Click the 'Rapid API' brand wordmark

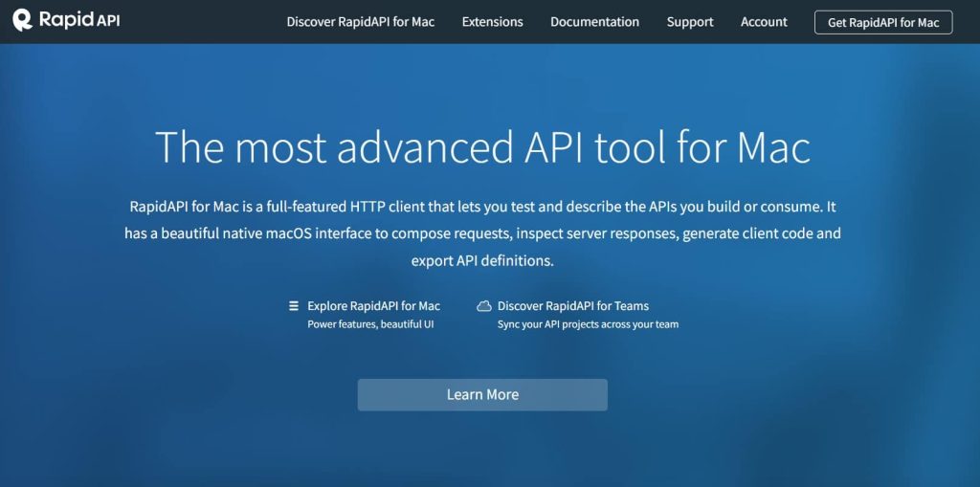tap(79, 21)
